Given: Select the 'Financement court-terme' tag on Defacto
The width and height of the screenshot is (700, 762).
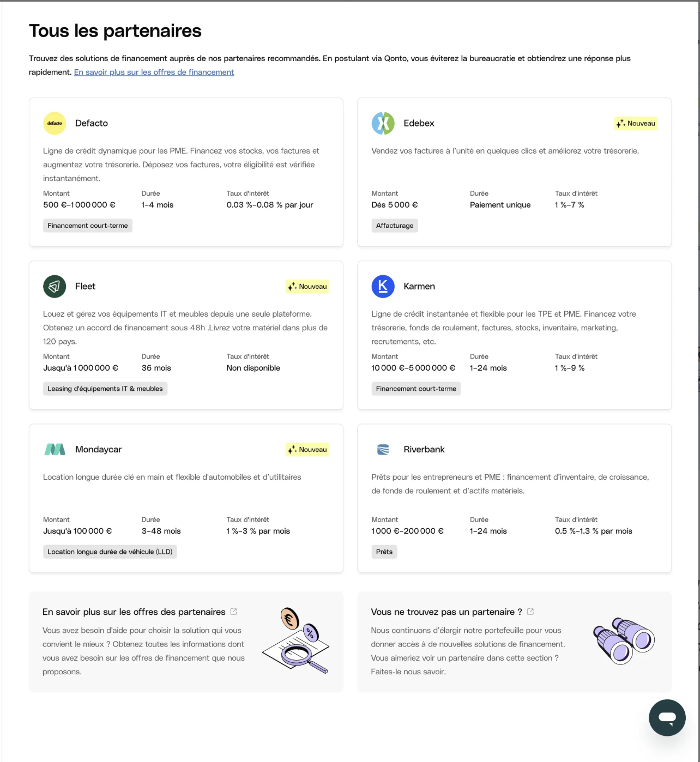Looking at the screenshot, I should tap(88, 226).
